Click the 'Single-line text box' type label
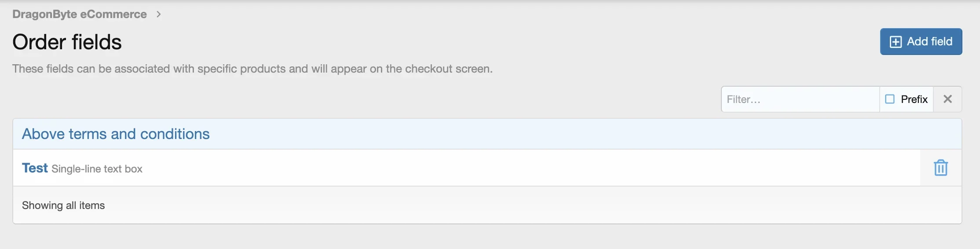 point(97,169)
